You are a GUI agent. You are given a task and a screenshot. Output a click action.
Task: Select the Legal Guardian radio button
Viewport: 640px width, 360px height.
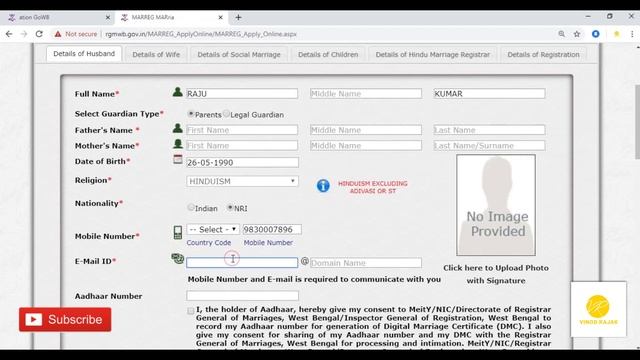227,114
